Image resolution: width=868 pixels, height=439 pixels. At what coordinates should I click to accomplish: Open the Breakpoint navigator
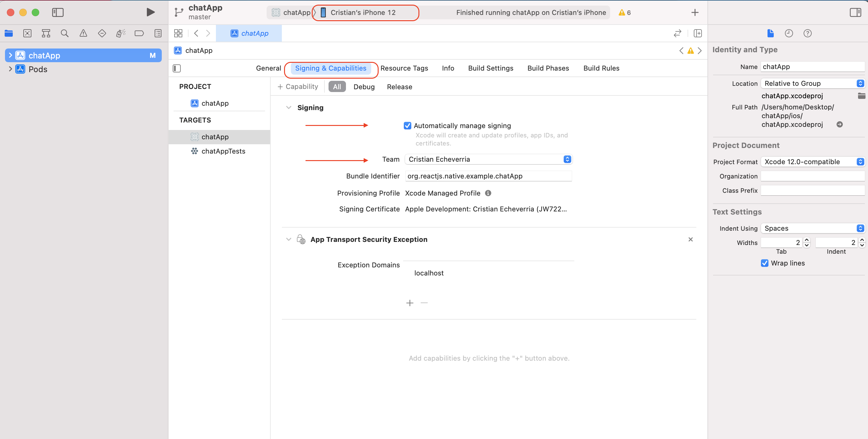[x=139, y=33]
